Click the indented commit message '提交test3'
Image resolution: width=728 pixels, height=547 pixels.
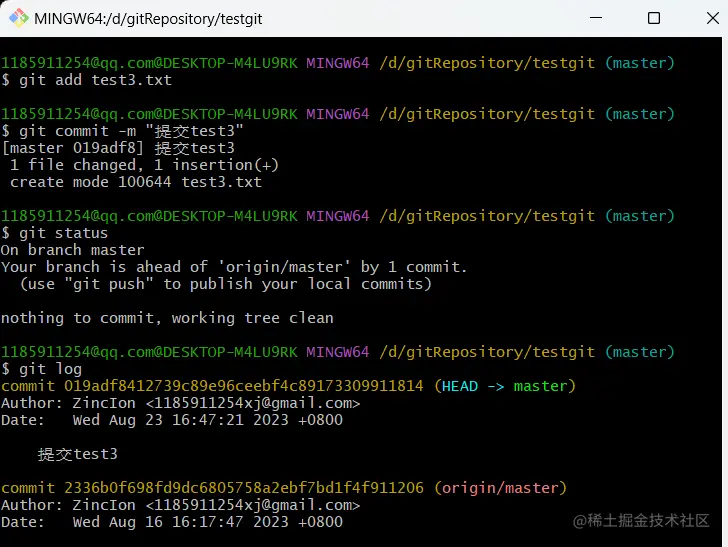tap(78, 454)
